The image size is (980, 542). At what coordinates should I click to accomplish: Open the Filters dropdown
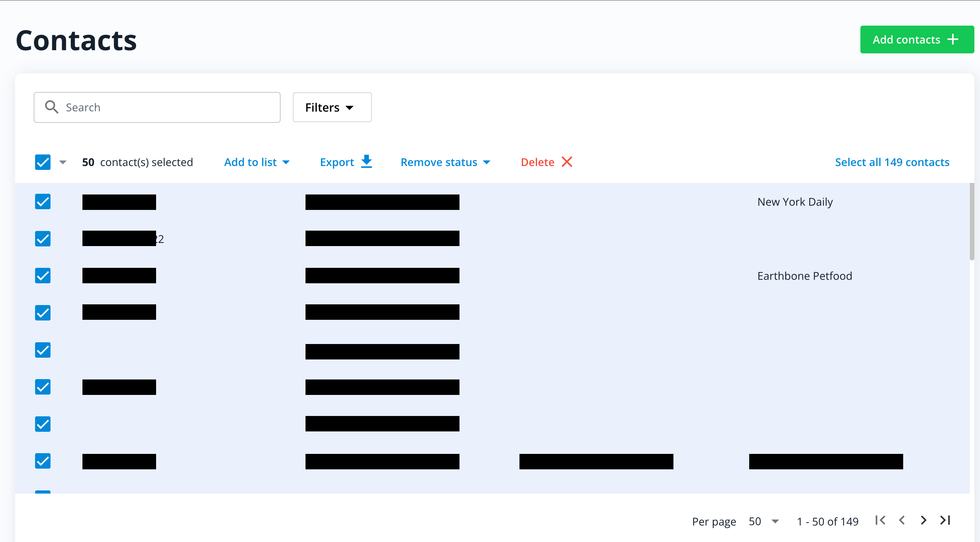tap(332, 107)
